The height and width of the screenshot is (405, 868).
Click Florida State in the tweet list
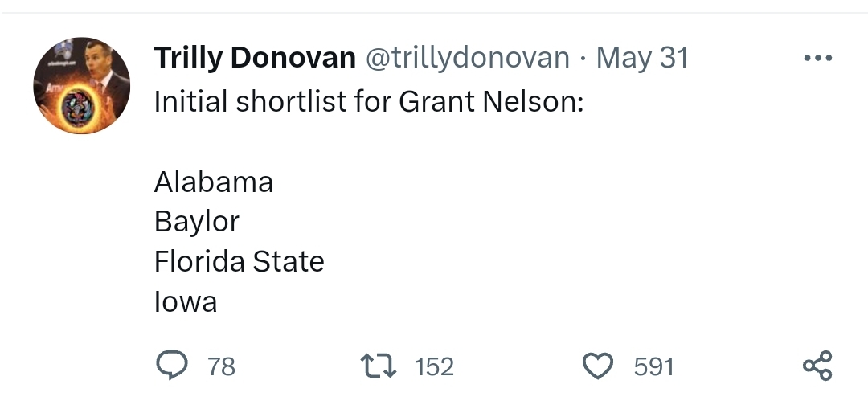239,262
